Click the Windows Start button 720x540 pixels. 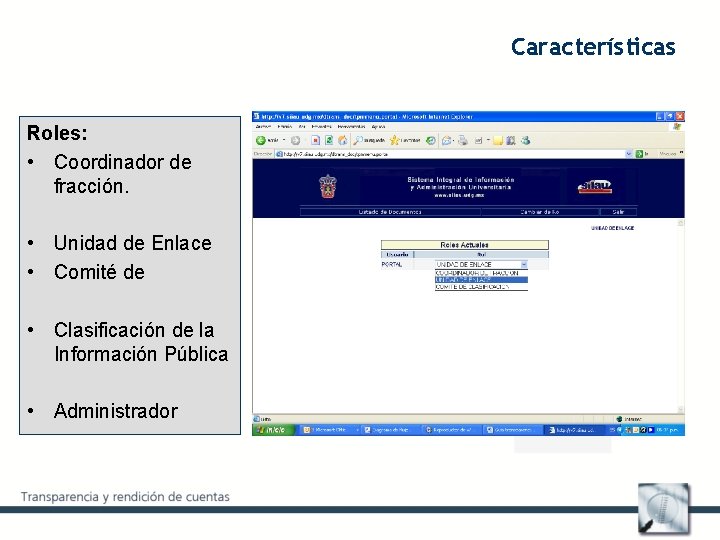(274, 430)
